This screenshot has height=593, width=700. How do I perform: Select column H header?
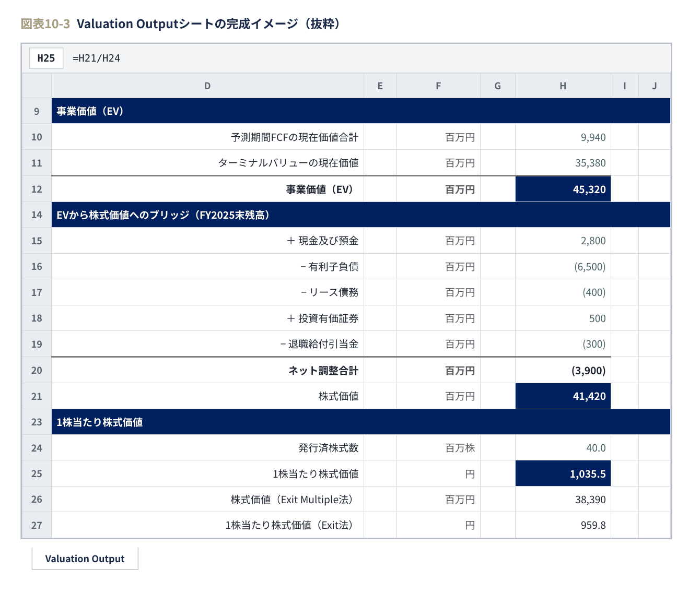click(563, 86)
